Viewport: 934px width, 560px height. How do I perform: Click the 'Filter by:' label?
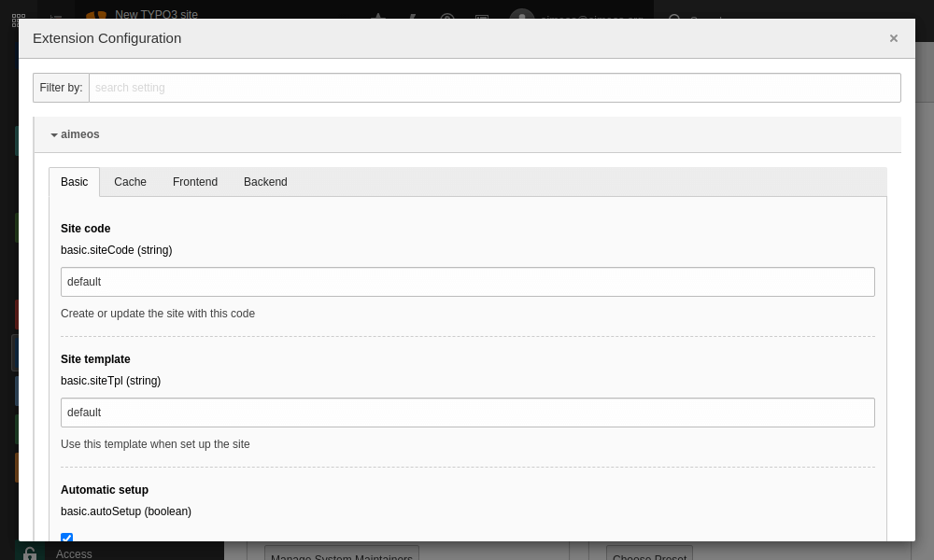click(61, 88)
